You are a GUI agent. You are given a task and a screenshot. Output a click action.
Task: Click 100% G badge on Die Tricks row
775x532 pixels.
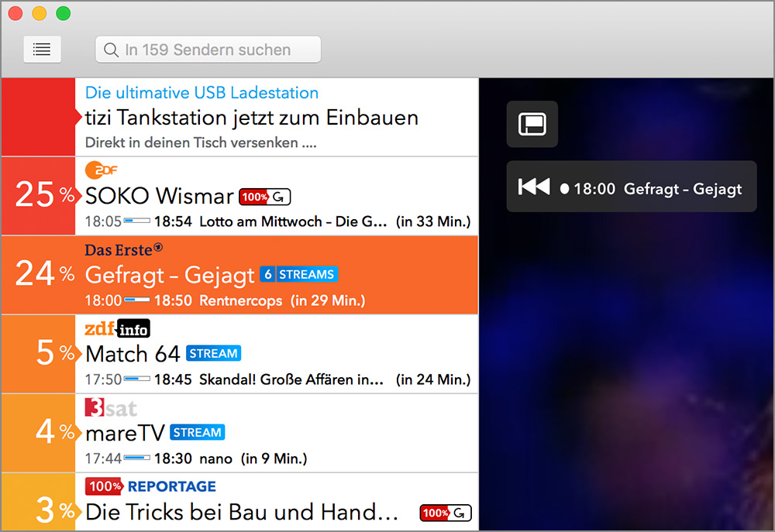pos(446,513)
